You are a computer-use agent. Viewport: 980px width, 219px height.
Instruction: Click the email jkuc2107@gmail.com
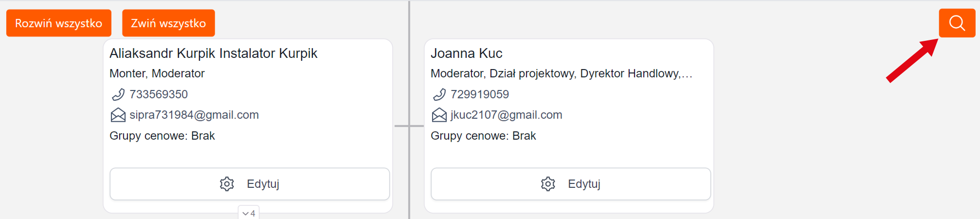(506, 115)
